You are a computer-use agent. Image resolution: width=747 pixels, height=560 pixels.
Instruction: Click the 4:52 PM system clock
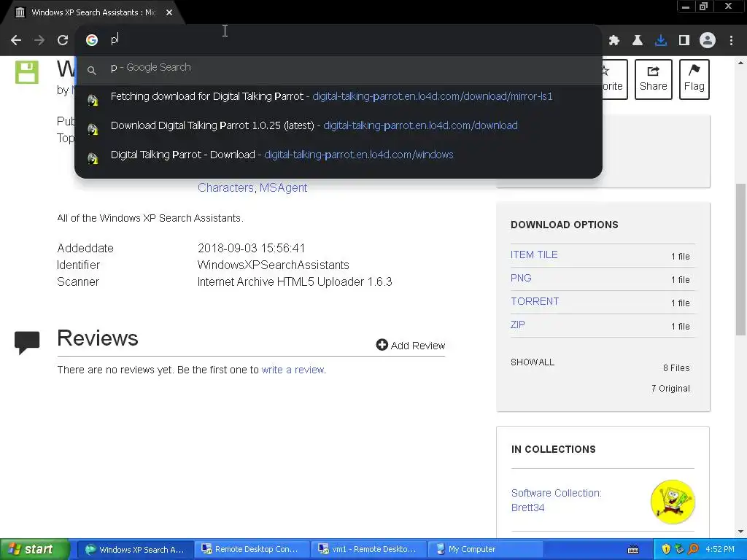click(x=720, y=550)
